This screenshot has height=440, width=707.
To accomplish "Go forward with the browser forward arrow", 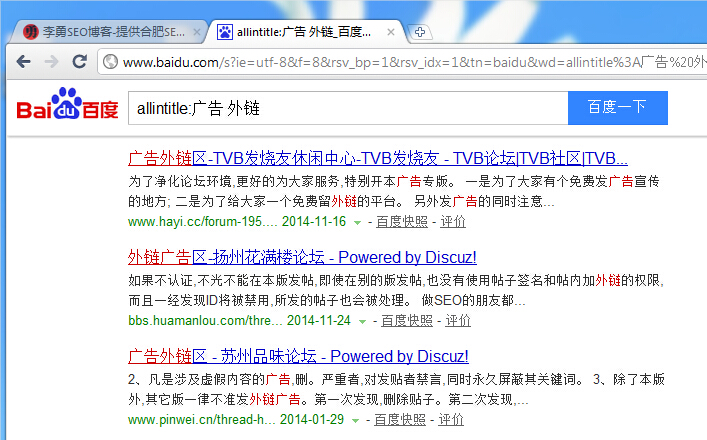I will click(x=51, y=61).
